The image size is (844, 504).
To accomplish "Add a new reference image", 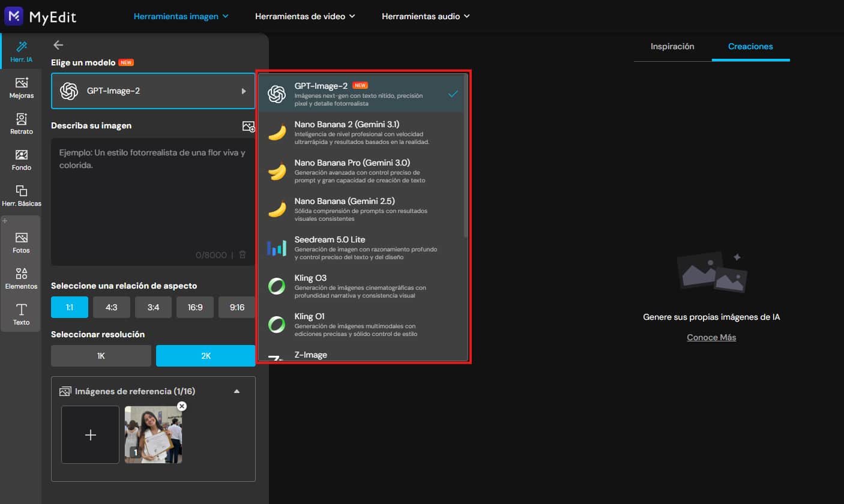I will pyautogui.click(x=91, y=435).
